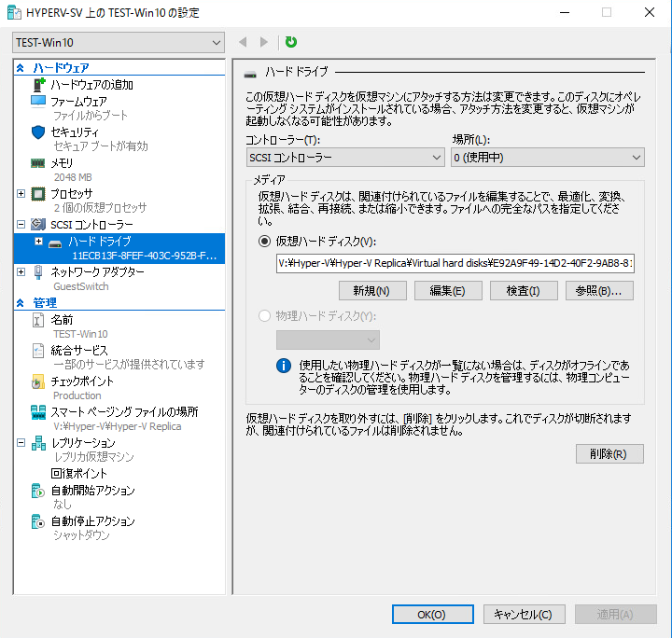Click the 編集(E) button
Image resolution: width=672 pixels, height=638 pixels.
(x=448, y=291)
